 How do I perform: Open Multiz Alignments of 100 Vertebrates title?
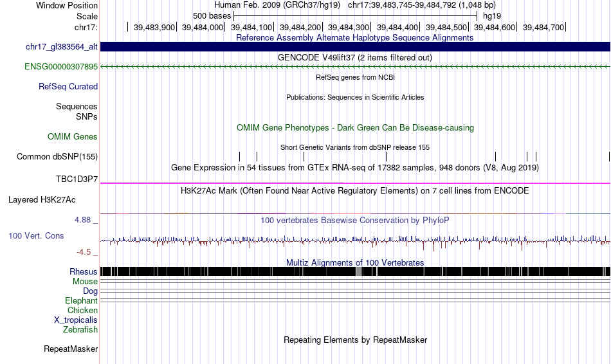coord(355,262)
